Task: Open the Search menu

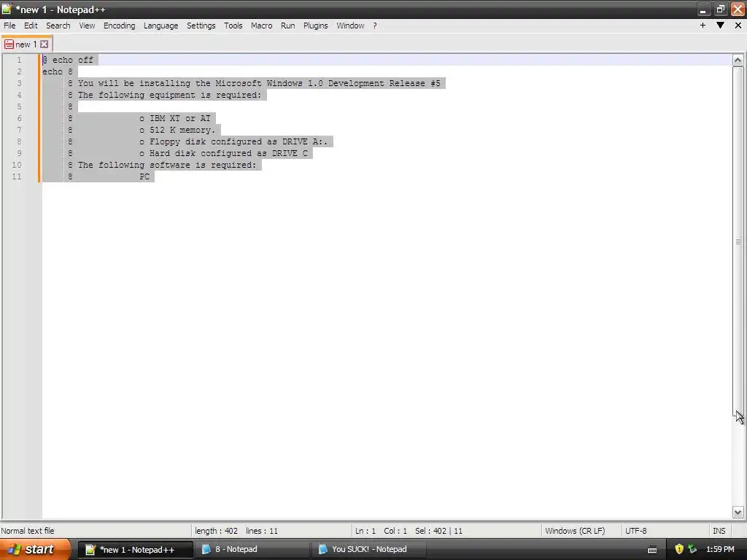Action: click(x=58, y=26)
